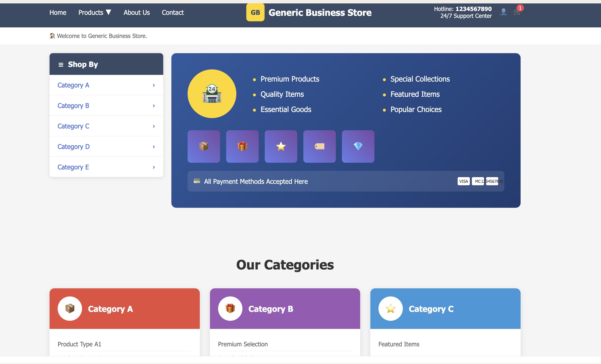The image size is (601, 364).
Task: Expand Category B sidebar chevron
Action: click(x=154, y=106)
